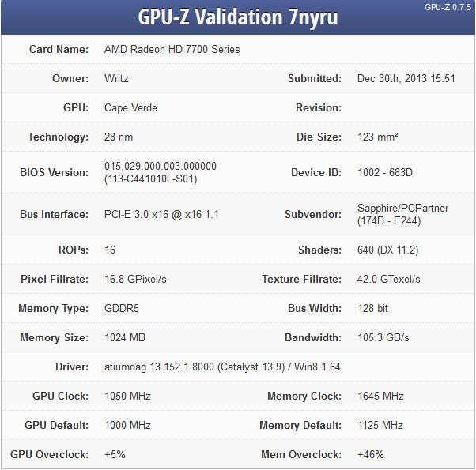
Task: Click memory size '1024 MB'
Action: coord(125,337)
